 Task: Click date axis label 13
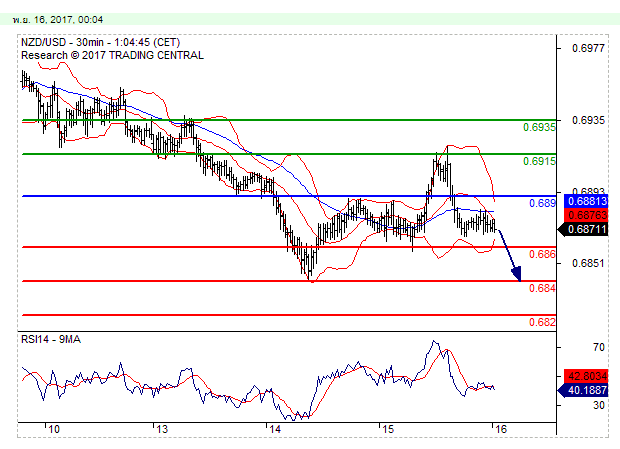162,429
